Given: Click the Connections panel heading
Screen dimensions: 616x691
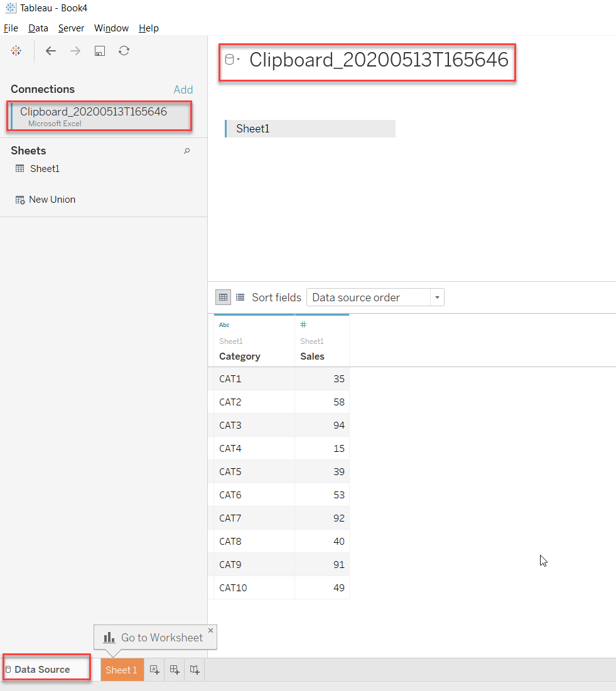Looking at the screenshot, I should pos(43,89).
